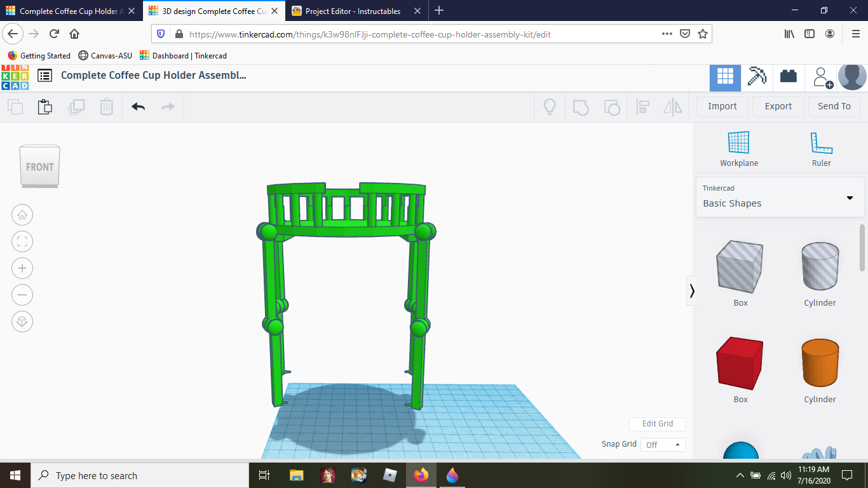Zoom out with the minus button

point(22,295)
